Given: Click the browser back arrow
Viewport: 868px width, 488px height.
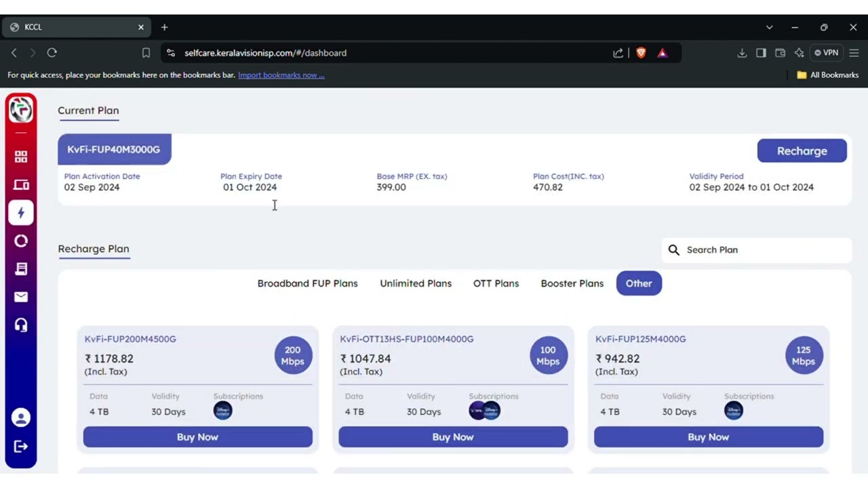Looking at the screenshot, I should (x=14, y=53).
